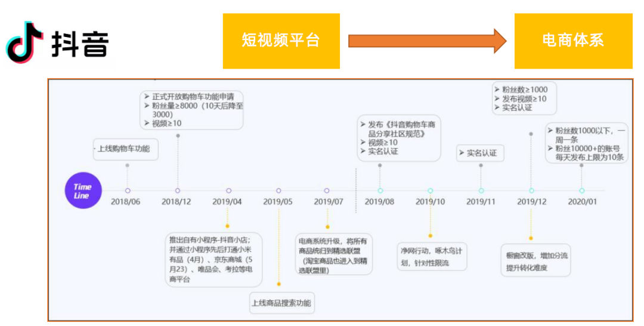Click the 实名认证 note above 2019/11

pos(480,153)
